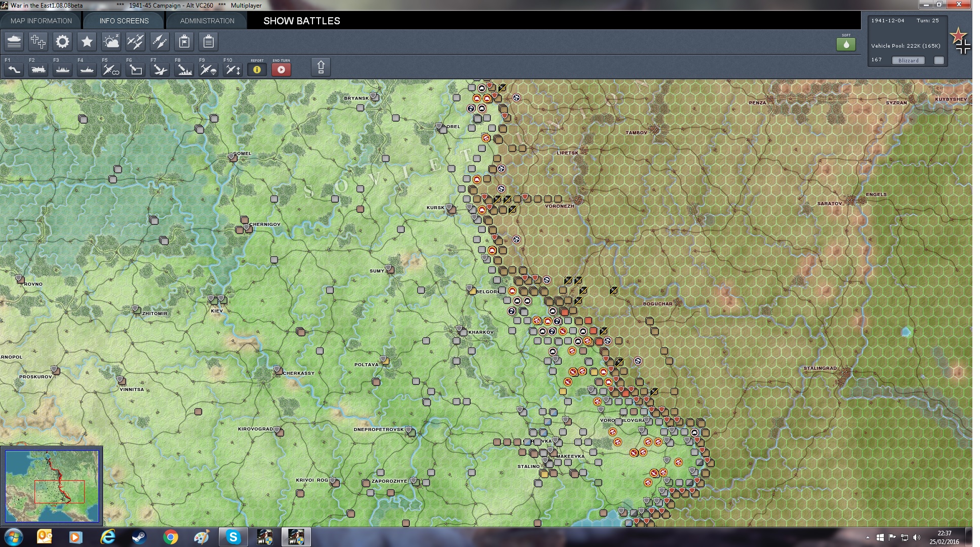
Task: Select F4 amphibious transport ship mode
Action: (x=87, y=69)
